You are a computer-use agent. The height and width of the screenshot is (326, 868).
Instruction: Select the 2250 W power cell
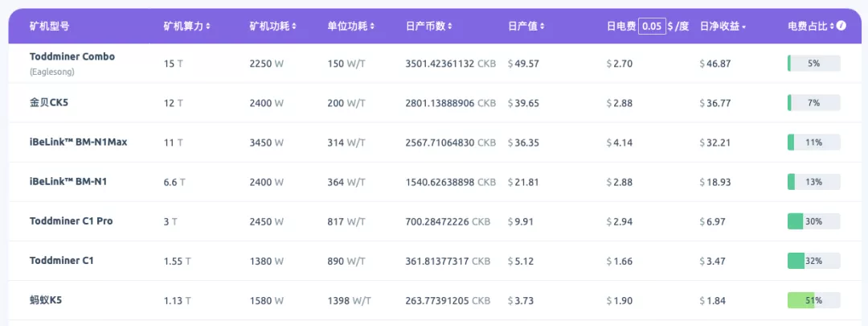266,64
